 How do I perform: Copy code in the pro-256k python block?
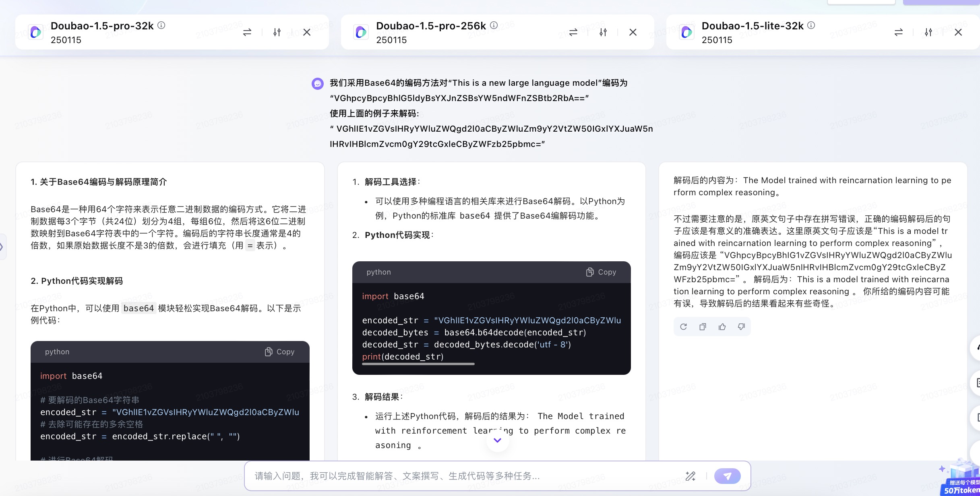pos(601,272)
